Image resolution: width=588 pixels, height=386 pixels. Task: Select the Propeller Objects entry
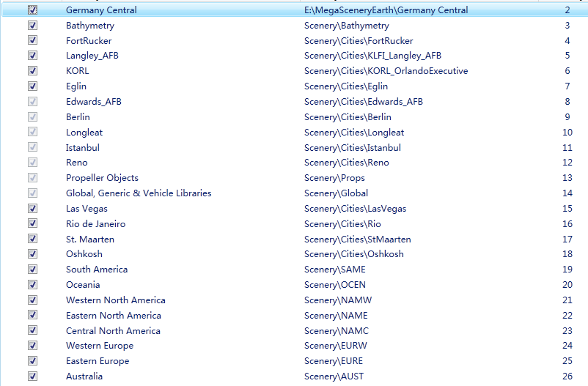pyautogui.click(x=102, y=178)
